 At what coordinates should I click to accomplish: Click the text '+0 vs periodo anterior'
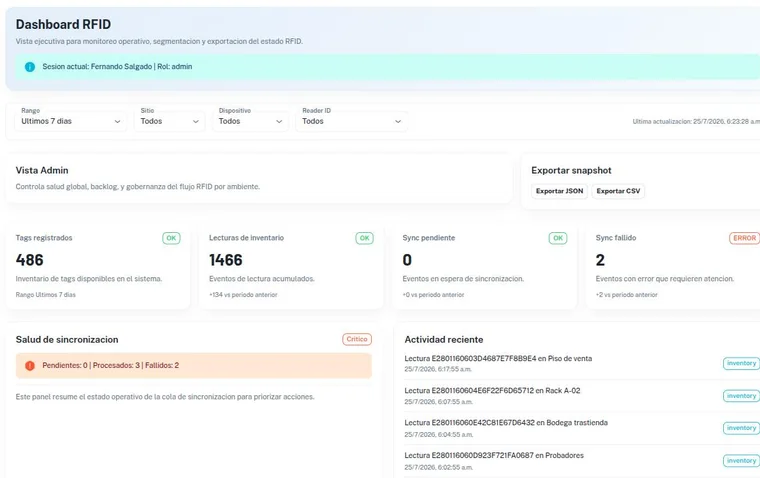click(x=433, y=295)
